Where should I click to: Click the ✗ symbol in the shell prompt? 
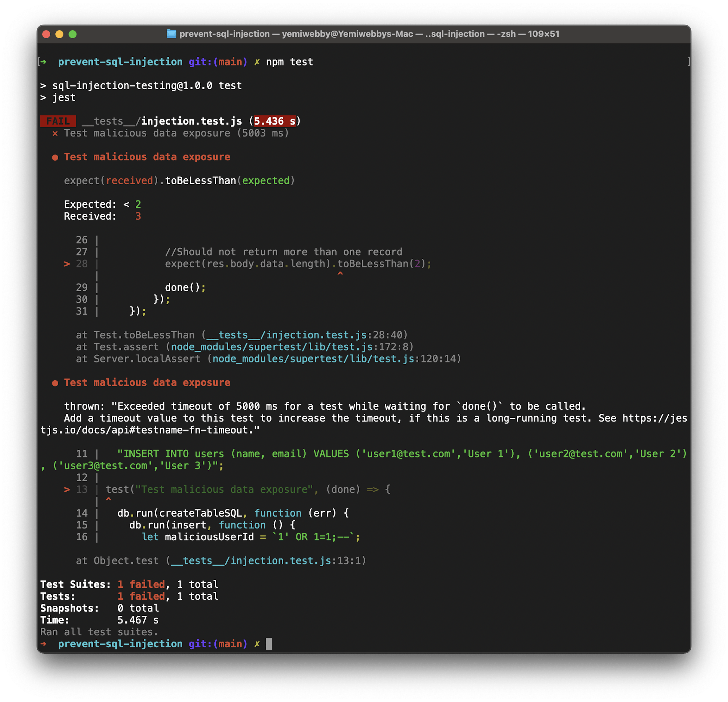coord(257,62)
